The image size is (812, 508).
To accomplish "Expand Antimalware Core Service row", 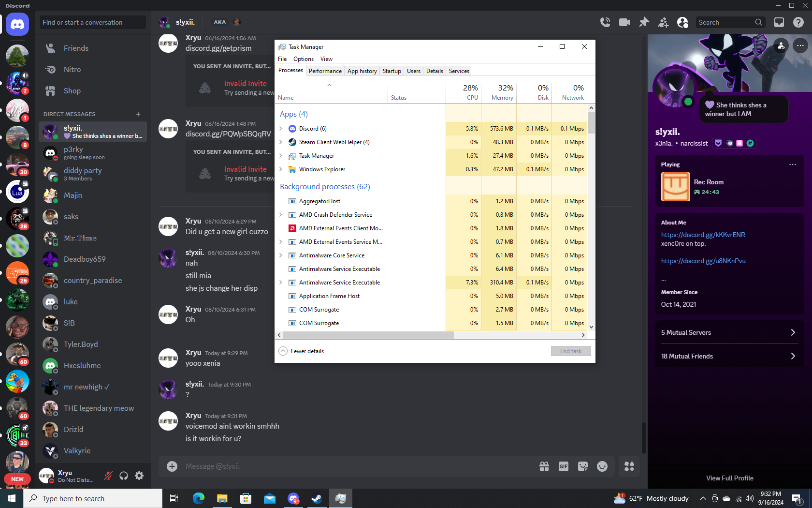I will [281, 255].
